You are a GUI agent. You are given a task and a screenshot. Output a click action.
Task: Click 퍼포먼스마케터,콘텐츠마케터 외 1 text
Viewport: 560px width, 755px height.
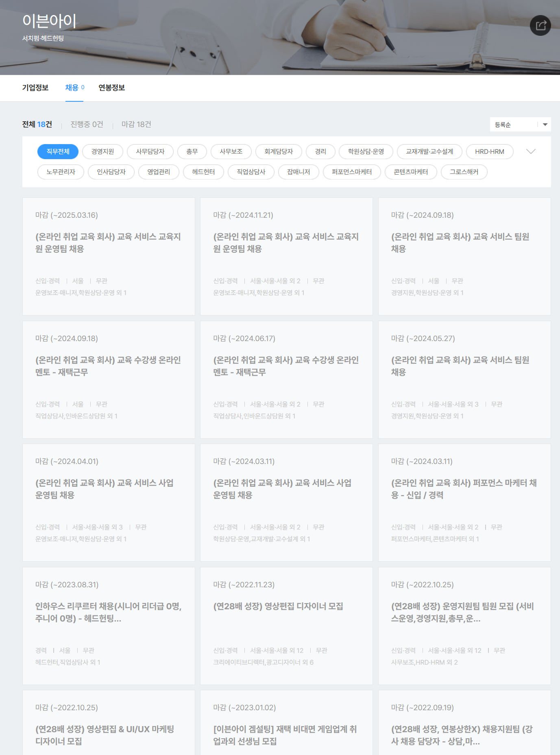click(x=435, y=539)
